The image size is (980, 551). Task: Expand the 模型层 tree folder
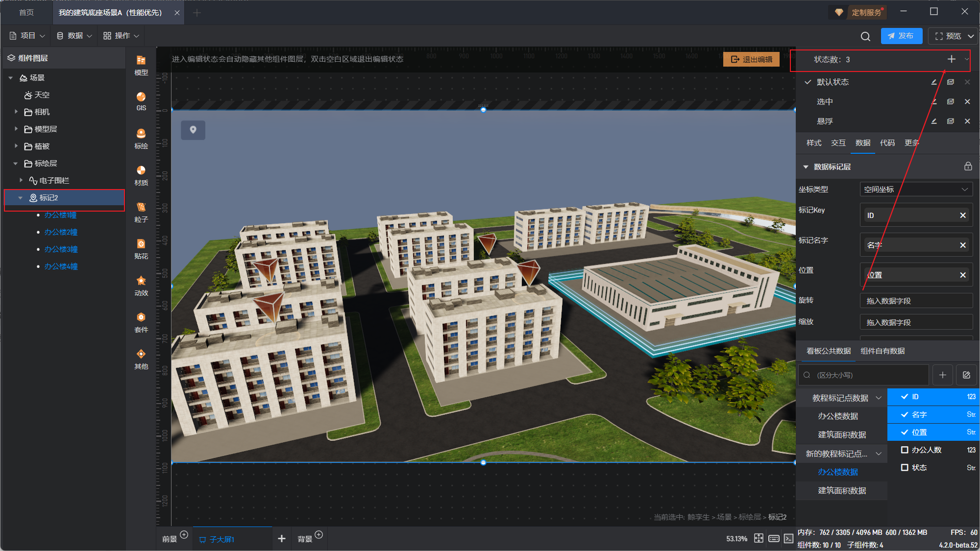(x=16, y=129)
